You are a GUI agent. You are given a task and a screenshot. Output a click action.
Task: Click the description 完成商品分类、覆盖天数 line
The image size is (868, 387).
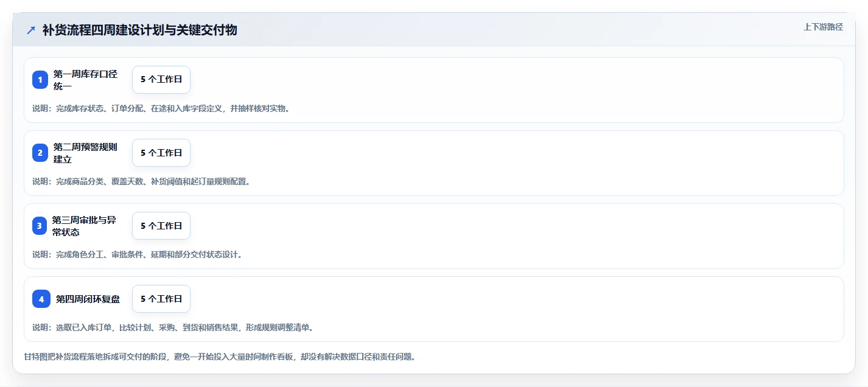point(141,181)
